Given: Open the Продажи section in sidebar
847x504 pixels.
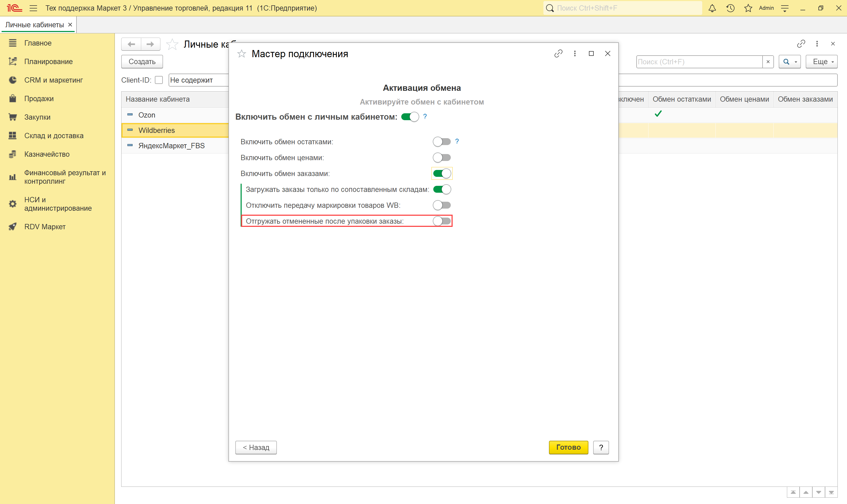Looking at the screenshot, I should tap(39, 98).
